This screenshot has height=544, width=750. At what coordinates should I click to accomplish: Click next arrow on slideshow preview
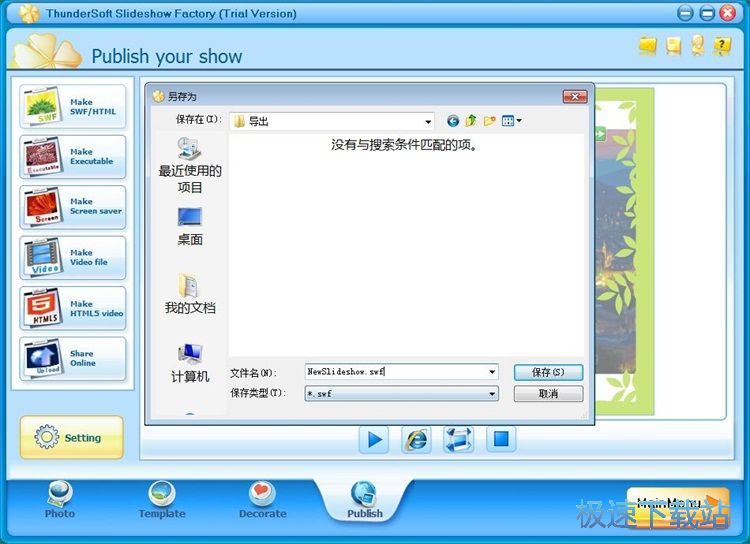600,133
